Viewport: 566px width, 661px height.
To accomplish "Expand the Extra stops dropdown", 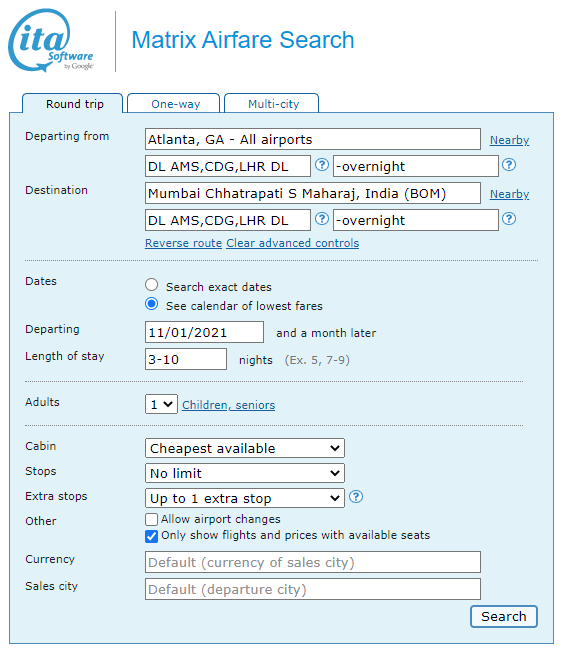I will (x=245, y=498).
